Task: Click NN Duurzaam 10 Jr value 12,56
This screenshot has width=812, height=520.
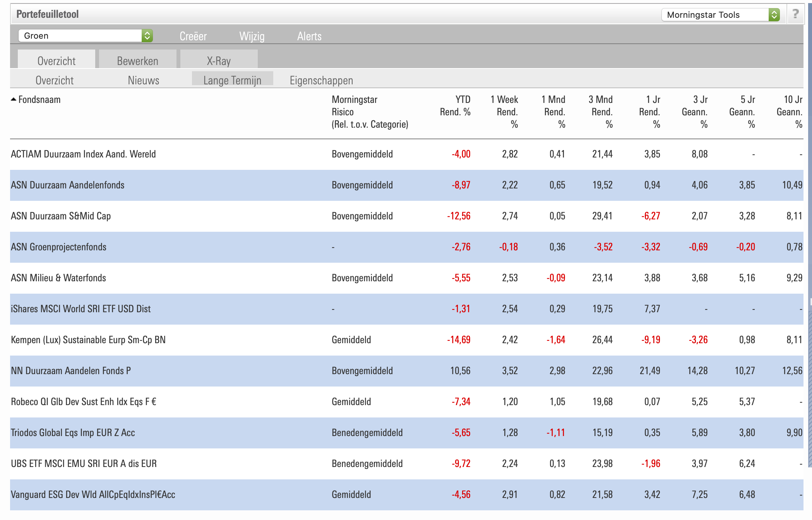Action: pyautogui.click(x=792, y=371)
